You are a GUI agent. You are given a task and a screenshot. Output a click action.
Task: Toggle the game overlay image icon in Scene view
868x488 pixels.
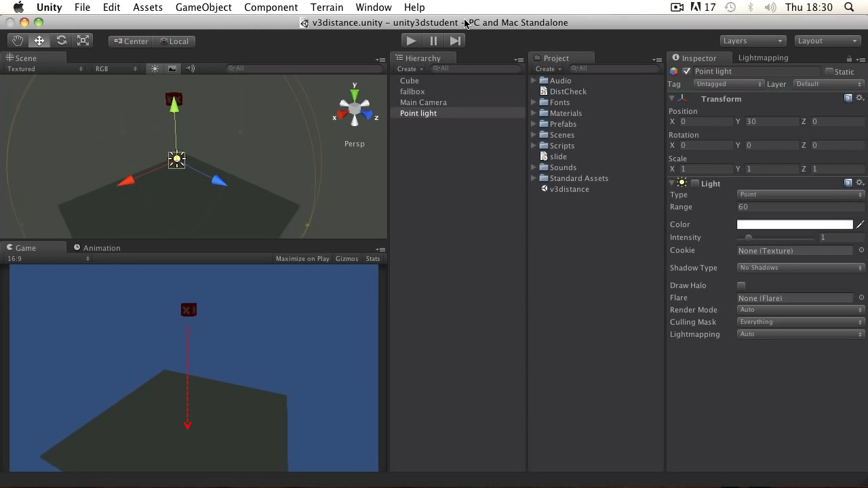[x=172, y=68]
